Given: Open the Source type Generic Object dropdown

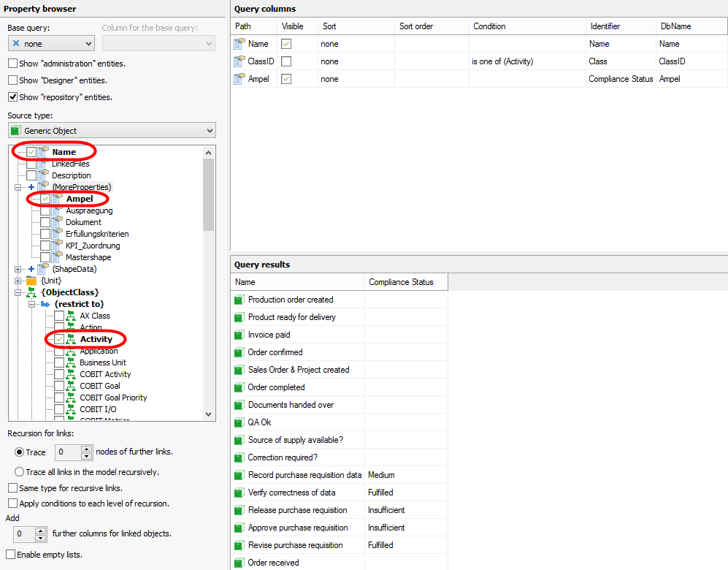Looking at the screenshot, I should pos(112,131).
